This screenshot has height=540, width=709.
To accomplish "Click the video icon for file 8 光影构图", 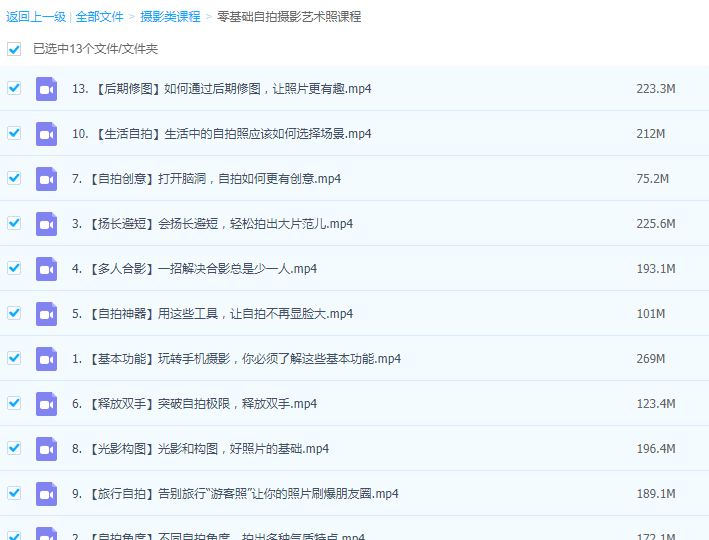I will click(47, 449).
